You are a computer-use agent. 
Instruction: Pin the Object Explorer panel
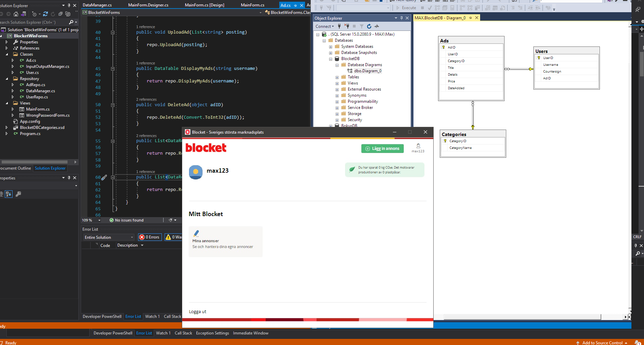click(x=402, y=18)
